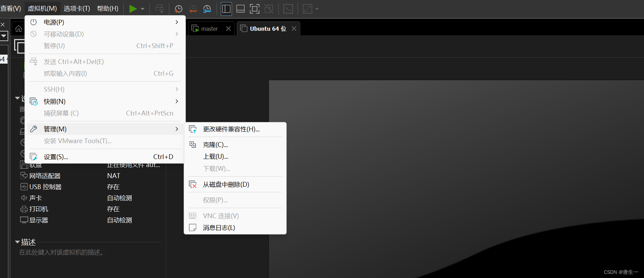
Task: Click the power icon beside 电源(P)
Action: 33,22
